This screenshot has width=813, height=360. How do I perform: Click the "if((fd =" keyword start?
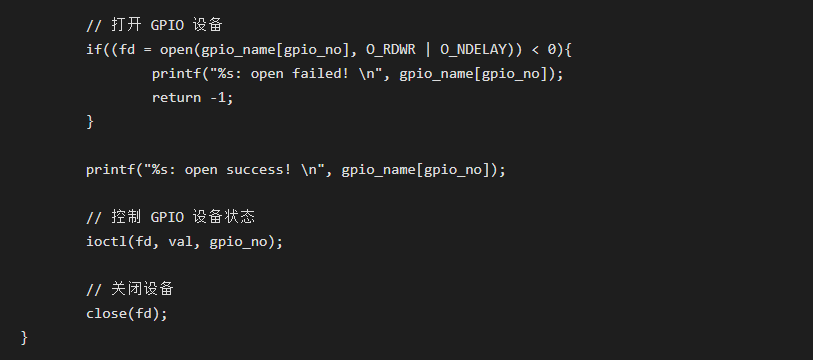click(119, 49)
